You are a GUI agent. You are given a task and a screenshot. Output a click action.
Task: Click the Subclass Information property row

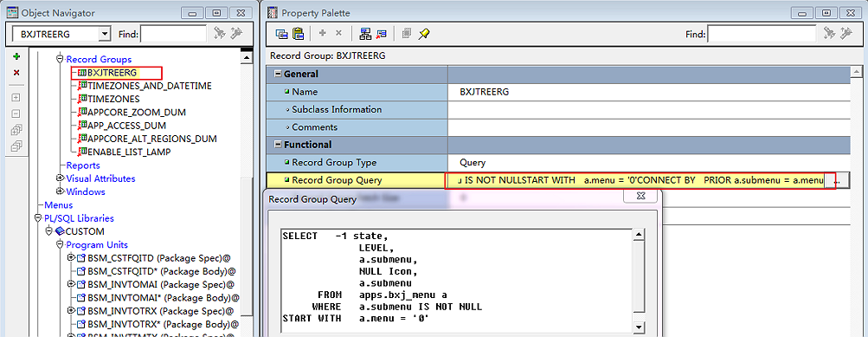point(558,110)
